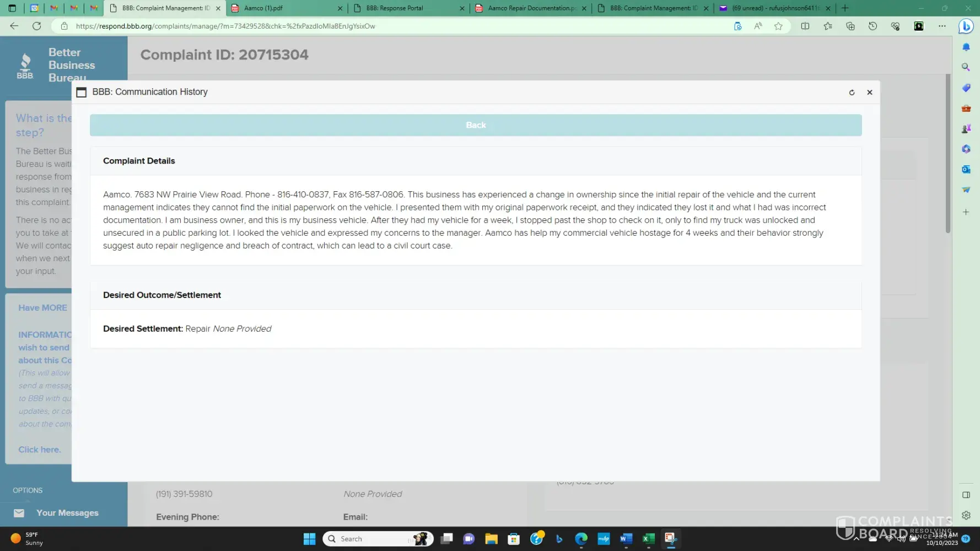Click the page's vertical scrollbar
The height and width of the screenshot is (551, 980).
click(x=948, y=153)
